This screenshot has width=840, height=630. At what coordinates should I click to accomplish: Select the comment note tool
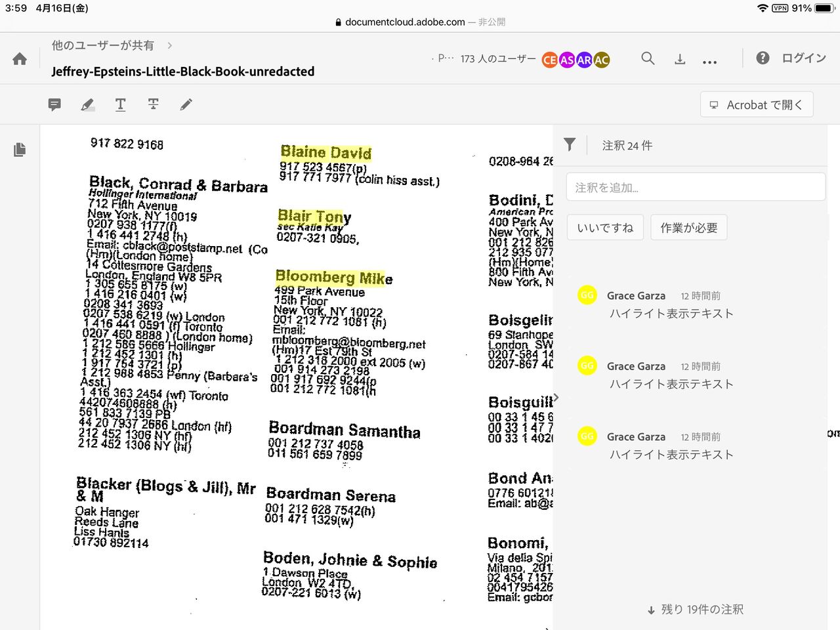coord(54,104)
